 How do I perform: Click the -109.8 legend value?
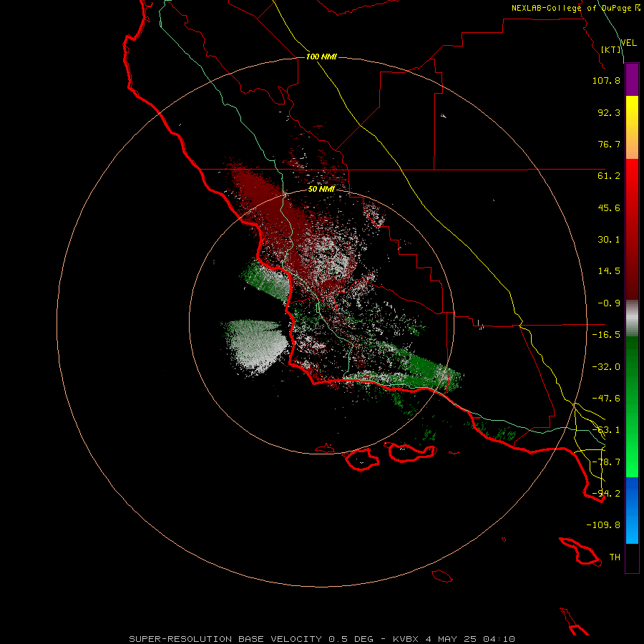tap(603, 525)
